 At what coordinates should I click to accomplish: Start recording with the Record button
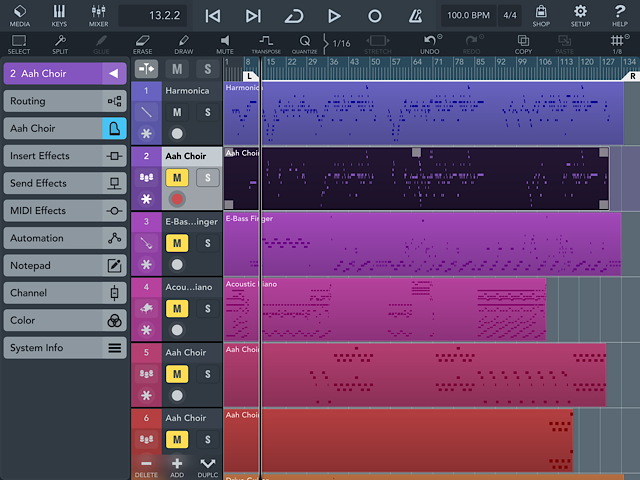[374, 16]
